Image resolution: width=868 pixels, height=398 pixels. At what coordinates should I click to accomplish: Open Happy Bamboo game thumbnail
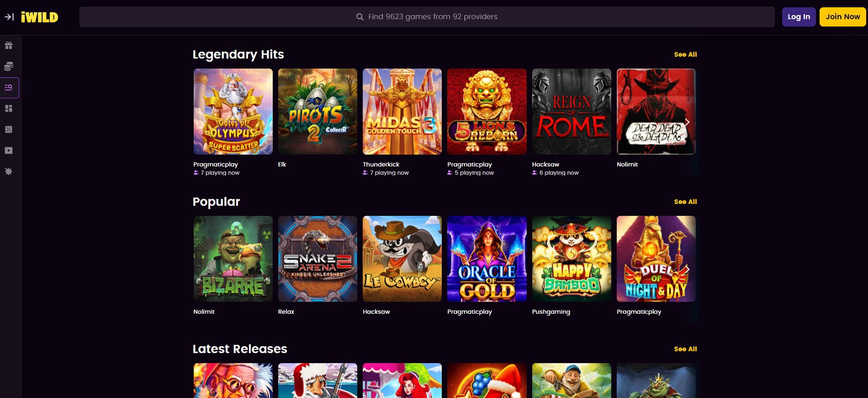pyautogui.click(x=571, y=259)
